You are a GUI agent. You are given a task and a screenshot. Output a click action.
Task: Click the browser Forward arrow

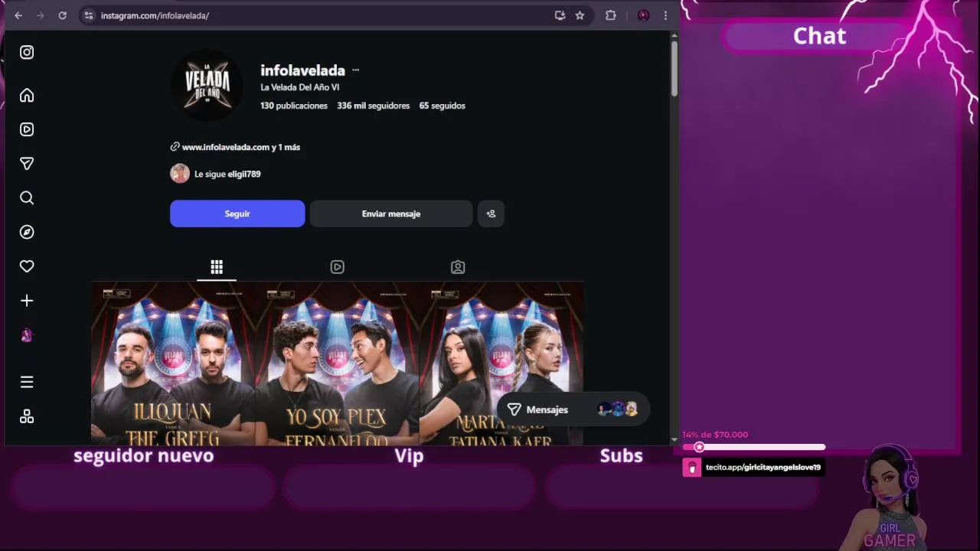pyautogui.click(x=41, y=15)
